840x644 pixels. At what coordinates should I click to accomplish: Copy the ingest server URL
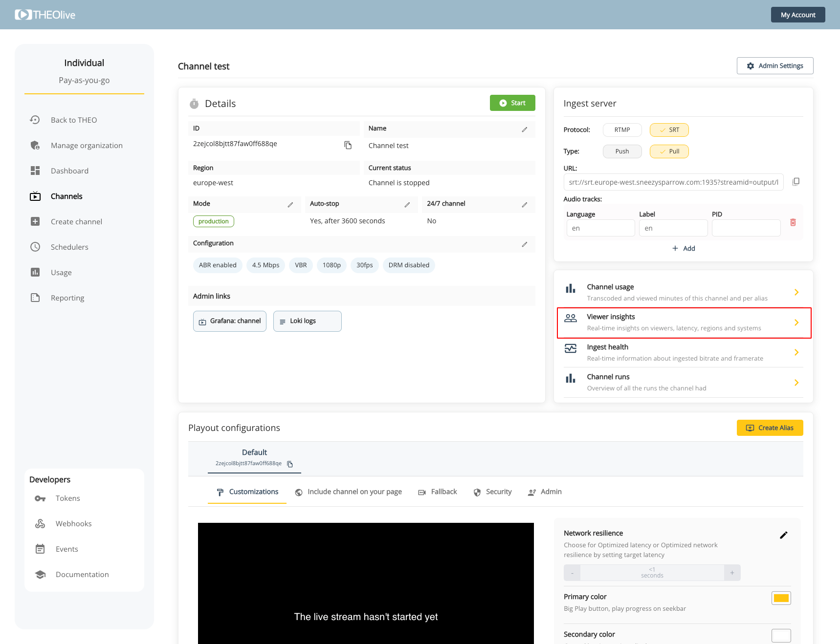(796, 182)
